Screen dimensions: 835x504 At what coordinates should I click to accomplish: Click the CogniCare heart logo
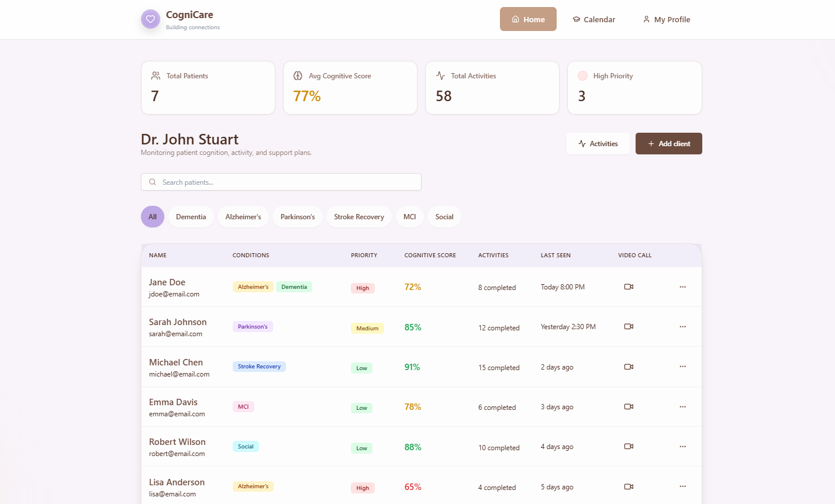click(x=150, y=19)
